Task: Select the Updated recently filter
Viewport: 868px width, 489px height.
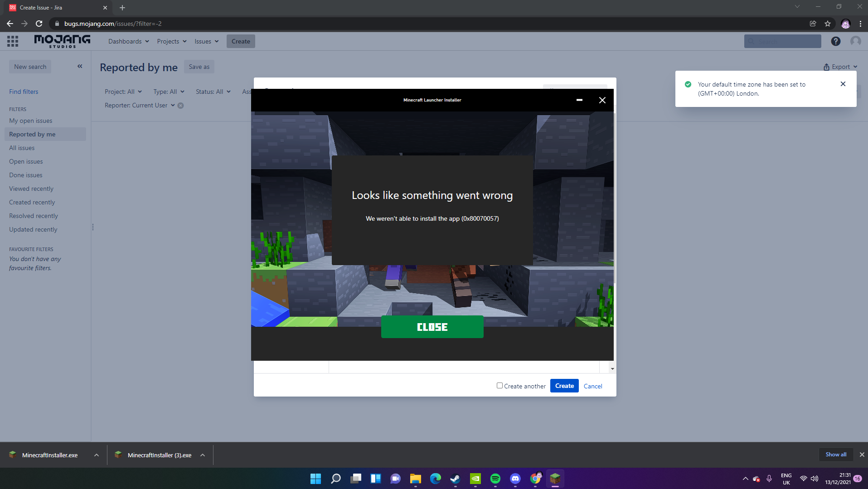Action: click(x=34, y=229)
